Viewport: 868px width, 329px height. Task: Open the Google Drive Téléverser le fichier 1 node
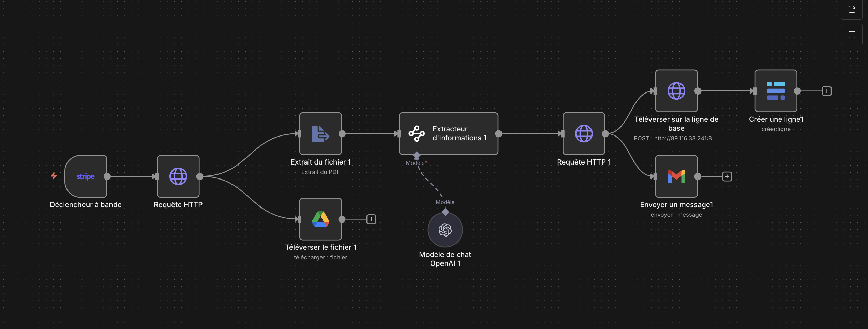tap(320, 219)
